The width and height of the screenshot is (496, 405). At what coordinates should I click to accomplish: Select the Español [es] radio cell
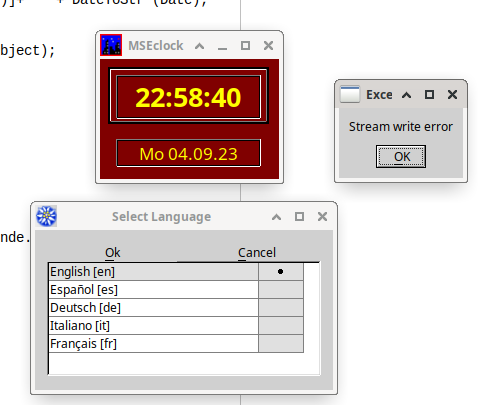(x=281, y=290)
